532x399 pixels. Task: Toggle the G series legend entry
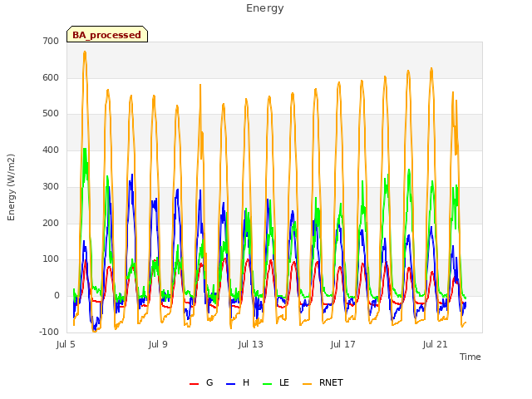click(x=201, y=383)
